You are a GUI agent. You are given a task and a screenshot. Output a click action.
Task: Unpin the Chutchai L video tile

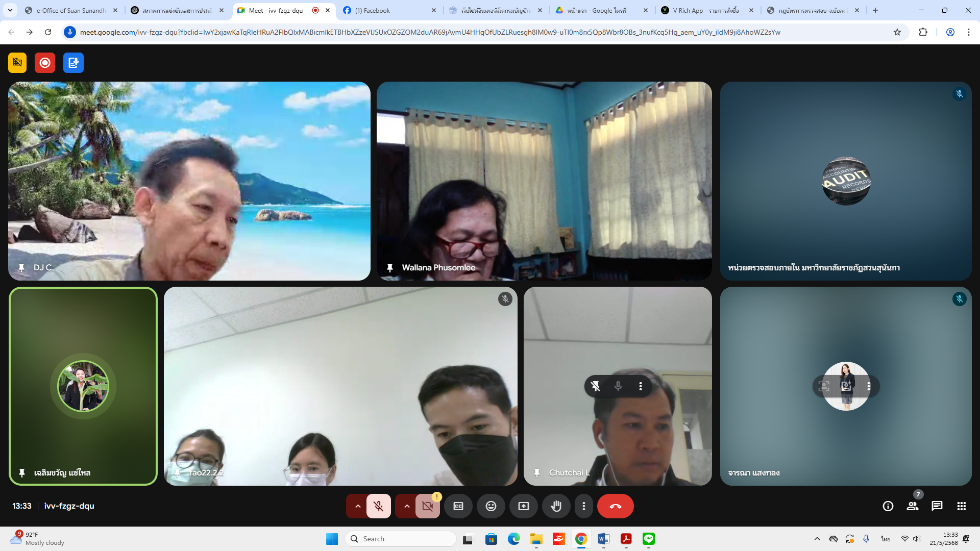[596, 386]
